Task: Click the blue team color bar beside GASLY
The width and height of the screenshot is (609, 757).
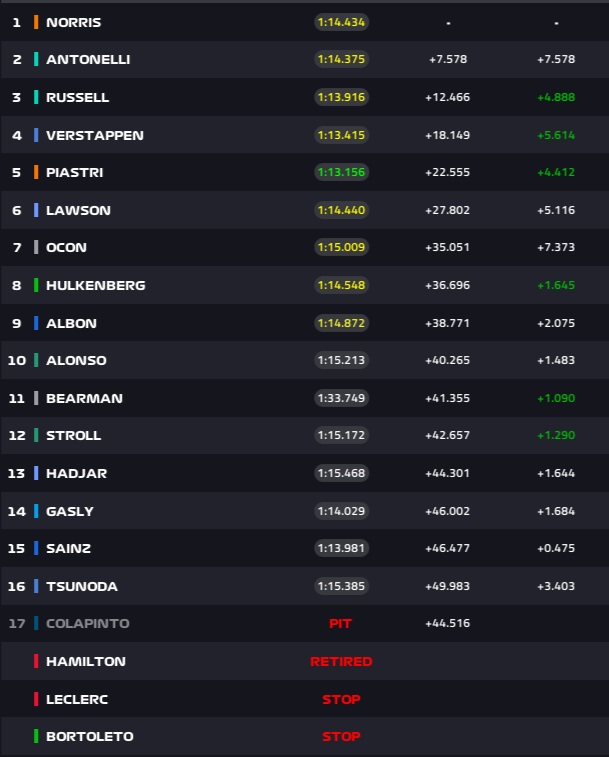Action: [x=36, y=511]
